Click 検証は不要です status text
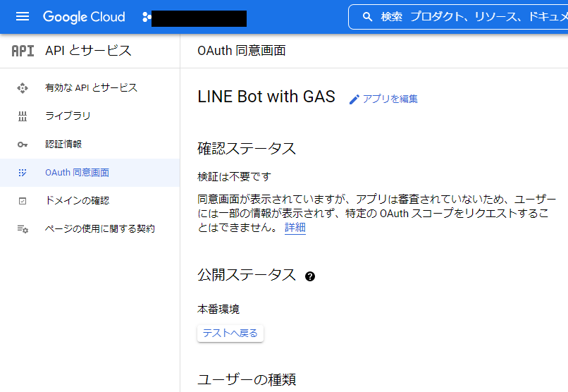The width and height of the screenshot is (568, 392). point(235,177)
